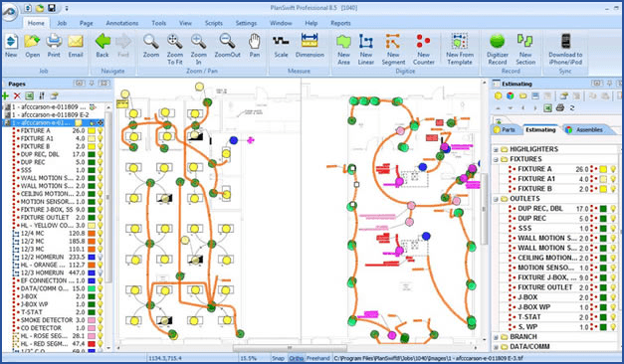This screenshot has width=624, height=364.
Task: Start the Digitizer Record button
Action: [x=498, y=49]
